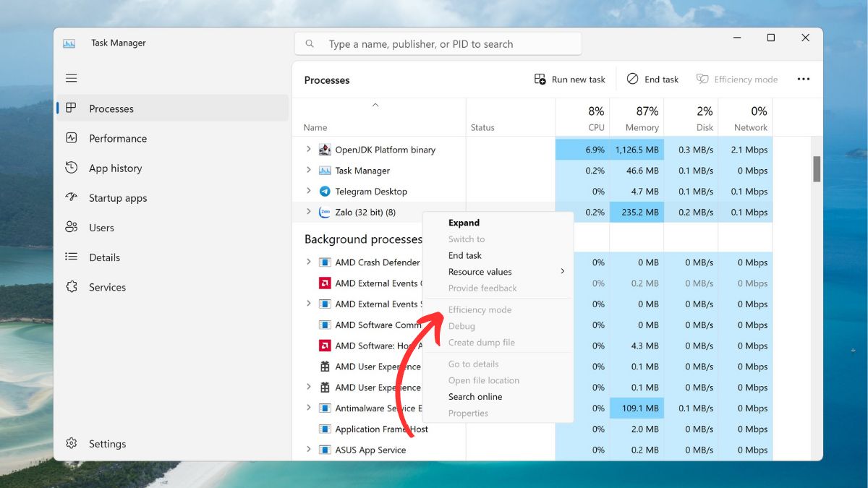Open the Performance page in sidebar
868x488 pixels.
point(172,138)
